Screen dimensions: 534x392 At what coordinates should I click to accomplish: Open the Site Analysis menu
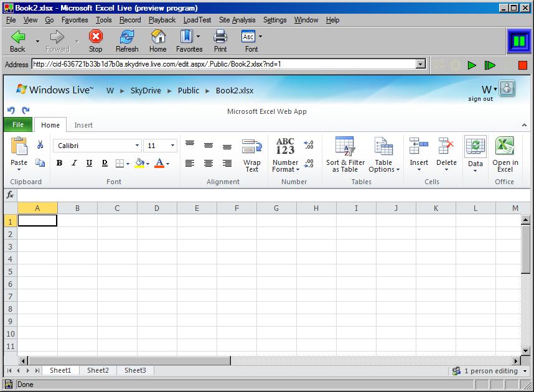[237, 20]
